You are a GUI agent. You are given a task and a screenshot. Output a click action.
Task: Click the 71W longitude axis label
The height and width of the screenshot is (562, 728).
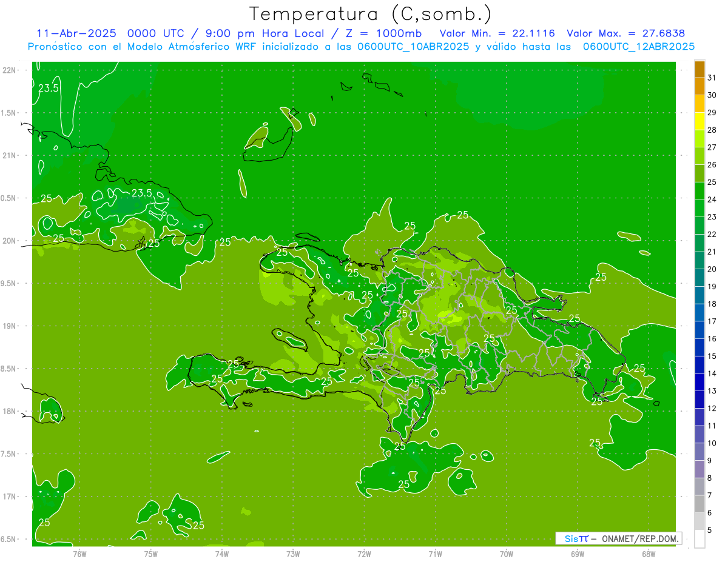(x=435, y=554)
